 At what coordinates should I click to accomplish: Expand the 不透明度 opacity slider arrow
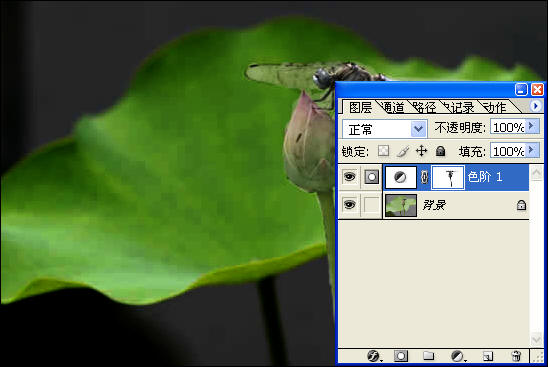(x=532, y=127)
